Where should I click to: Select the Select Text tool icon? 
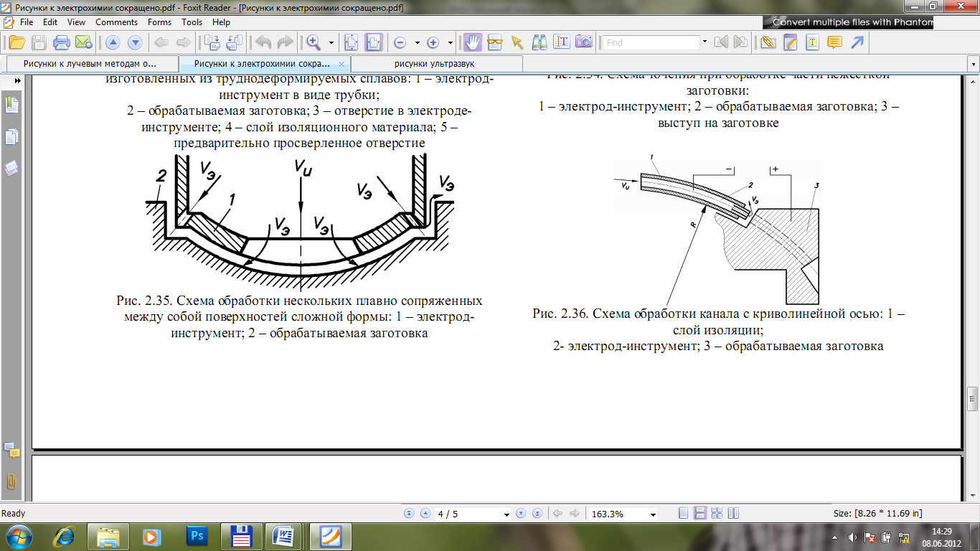click(562, 42)
